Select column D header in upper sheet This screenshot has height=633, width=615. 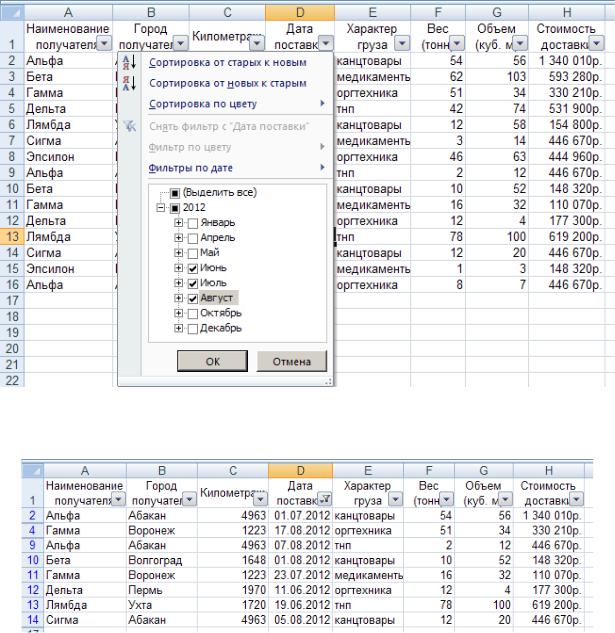tap(300, 13)
